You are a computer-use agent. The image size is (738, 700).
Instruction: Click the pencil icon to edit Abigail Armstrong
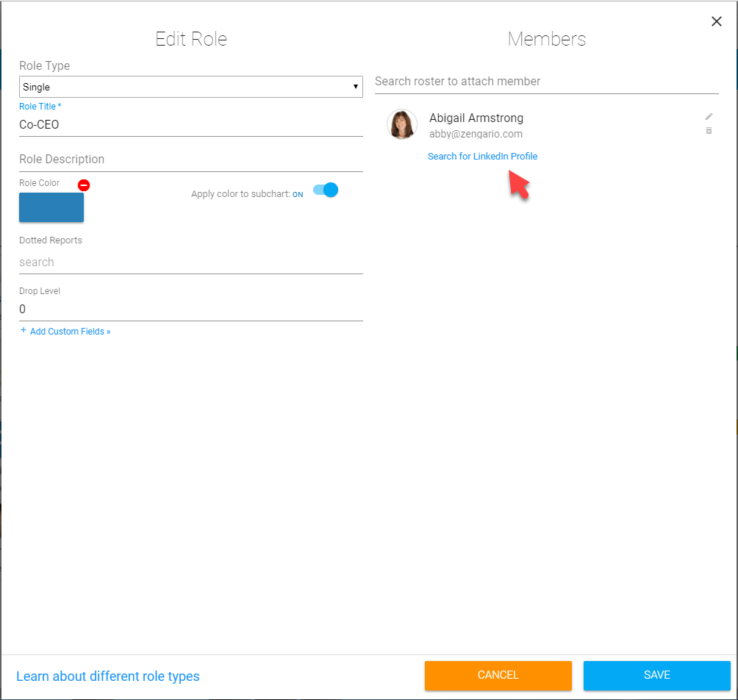coord(709,117)
